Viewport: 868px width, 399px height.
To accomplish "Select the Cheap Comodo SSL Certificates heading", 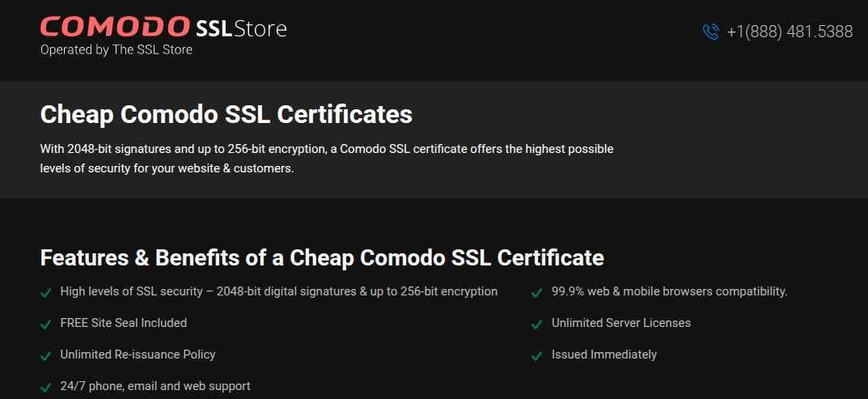I will tap(227, 115).
